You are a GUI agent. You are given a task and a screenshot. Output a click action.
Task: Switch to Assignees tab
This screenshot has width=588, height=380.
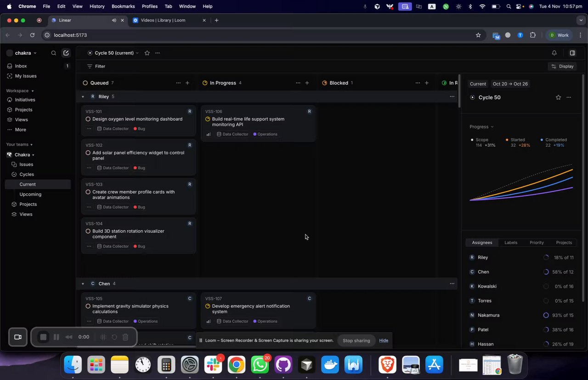click(482, 243)
